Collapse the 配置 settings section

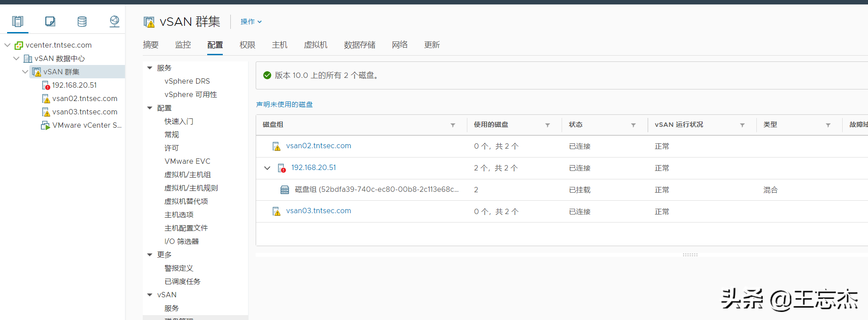pos(150,108)
